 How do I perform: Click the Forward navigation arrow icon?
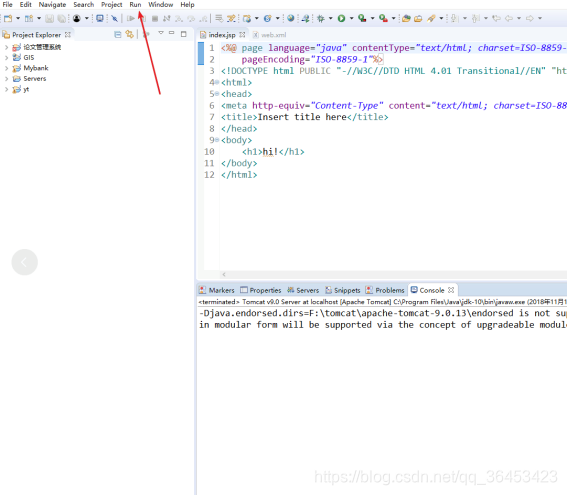(x=530, y=18)
